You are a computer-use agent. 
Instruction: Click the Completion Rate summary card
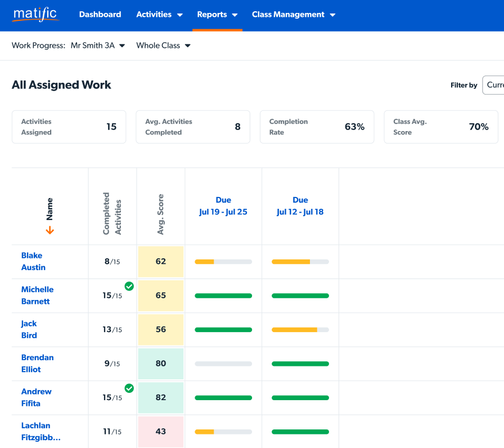coord(317,127)
